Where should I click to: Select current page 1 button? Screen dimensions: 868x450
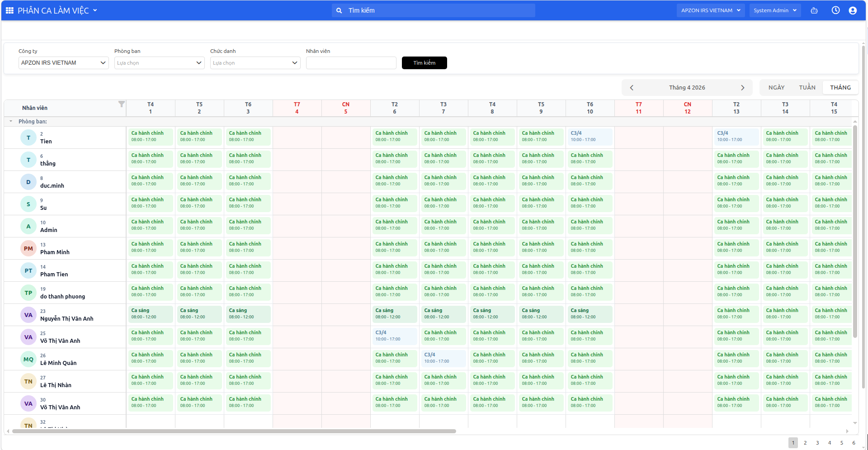pyautogui.click(x=793, y=443)
